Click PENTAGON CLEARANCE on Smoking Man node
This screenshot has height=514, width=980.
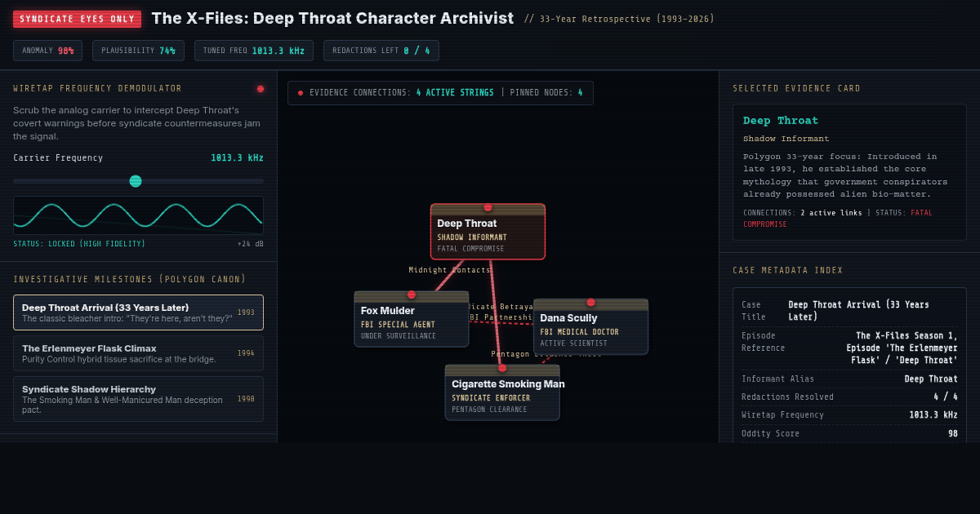(489, 410)
